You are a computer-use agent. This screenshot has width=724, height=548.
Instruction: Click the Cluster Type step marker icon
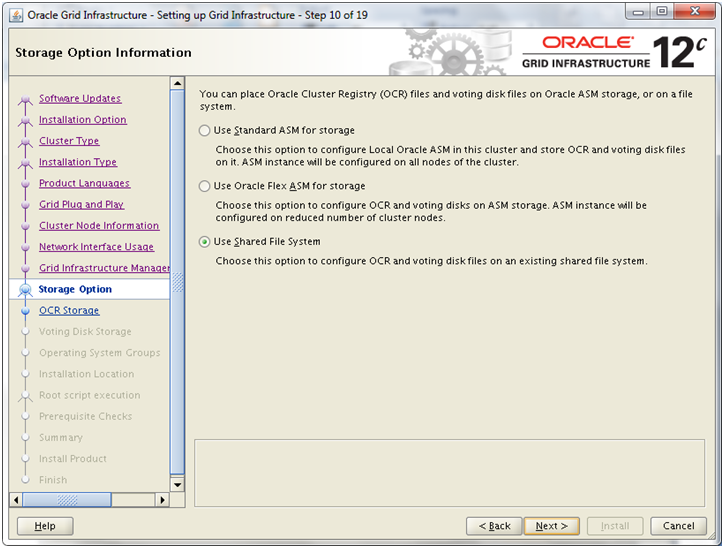click(25, 142)
